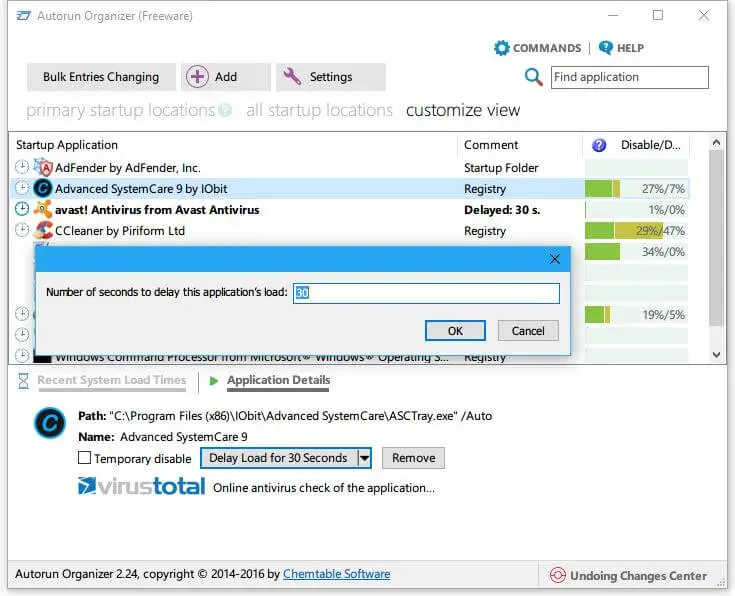The width and height of the screenshot is (735, 596).
Task: Click the AdFender shield icon
Action: (x=43, y=167)
